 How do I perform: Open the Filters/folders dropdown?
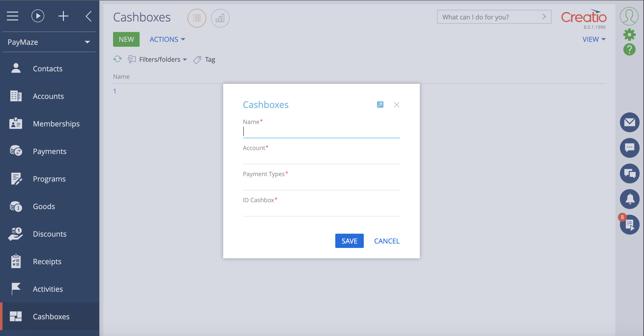click(x=158, y=59)
